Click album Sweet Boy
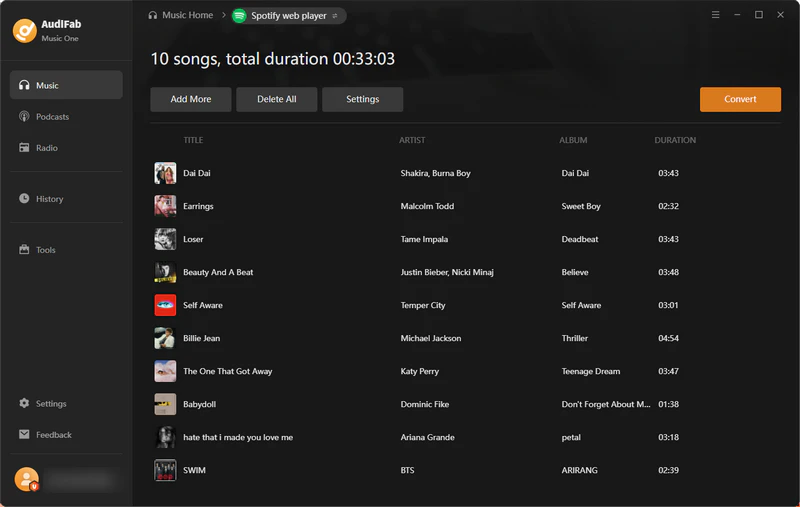 point(581,206)
